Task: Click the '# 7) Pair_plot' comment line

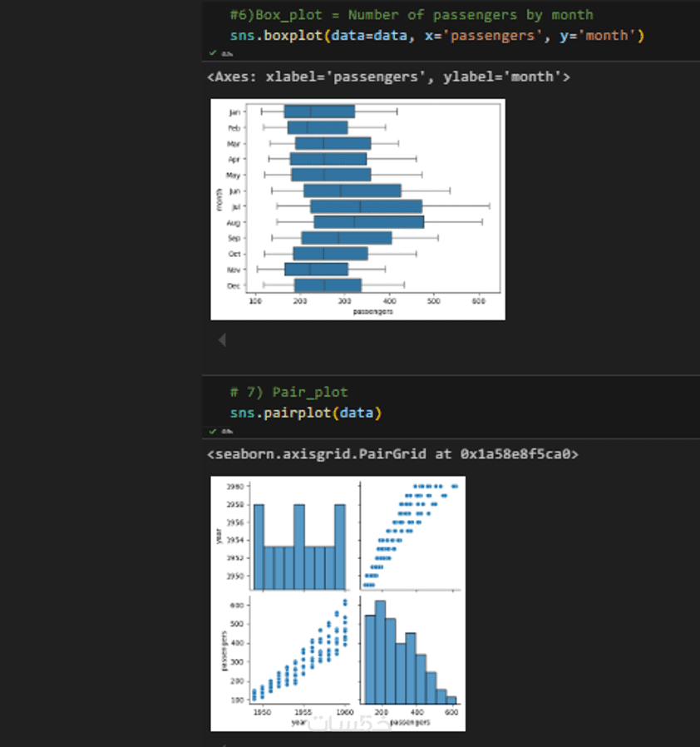Action: click(x=288, y=392)
